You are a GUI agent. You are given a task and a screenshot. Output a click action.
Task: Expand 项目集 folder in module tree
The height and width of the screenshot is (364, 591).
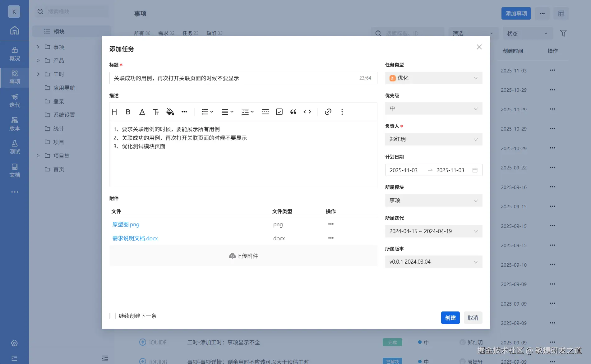(x=38, y=156)
